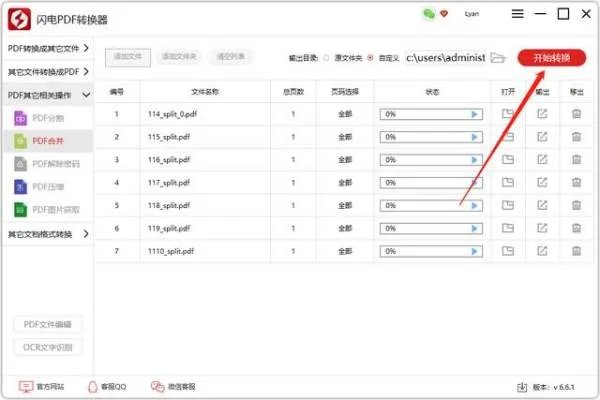This screenshot has width=600, height=400.
Task: Click the 0% progress bar for 119_split.pdf
Action: point(431,229)
